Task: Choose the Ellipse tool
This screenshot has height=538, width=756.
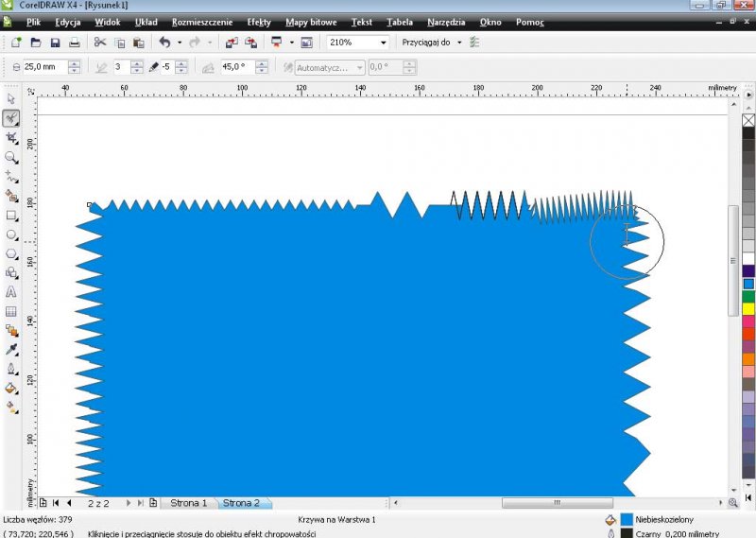Action: (11, 234)
